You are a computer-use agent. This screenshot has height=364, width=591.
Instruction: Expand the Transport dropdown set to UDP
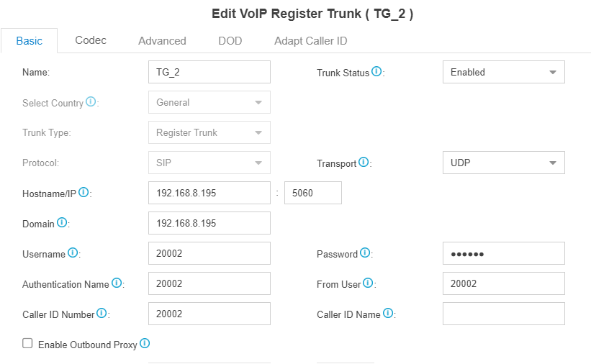pos(504,163)
